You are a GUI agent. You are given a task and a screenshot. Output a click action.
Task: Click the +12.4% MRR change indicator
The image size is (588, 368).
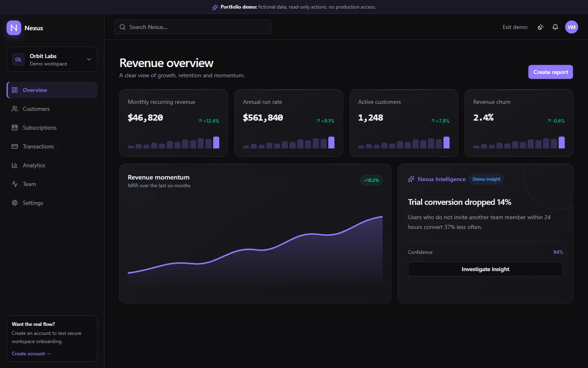click(209, 121)
